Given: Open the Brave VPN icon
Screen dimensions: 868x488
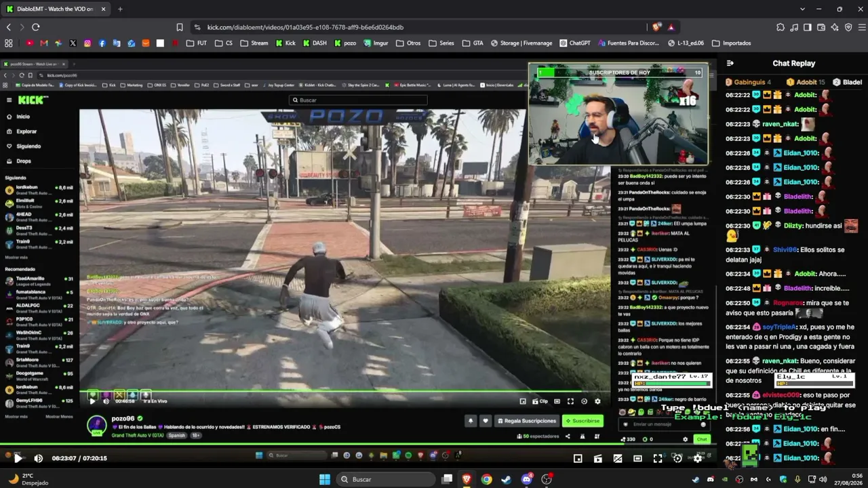Looking at the screenshot, I should [848, 27].
